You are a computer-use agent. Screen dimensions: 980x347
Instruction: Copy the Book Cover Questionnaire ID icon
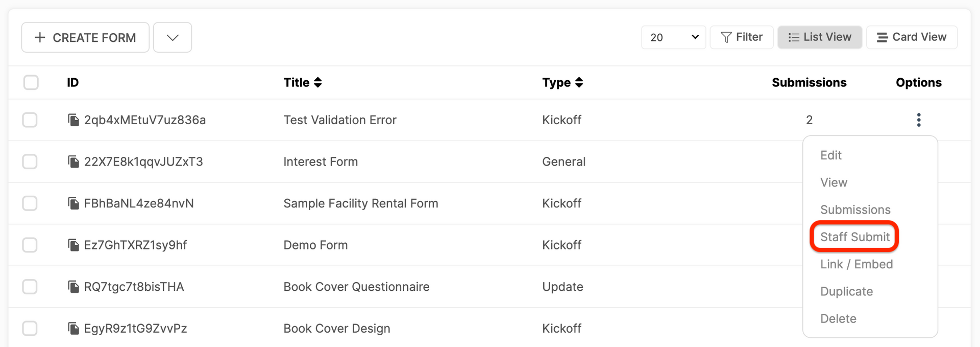[x=73, y=287]
